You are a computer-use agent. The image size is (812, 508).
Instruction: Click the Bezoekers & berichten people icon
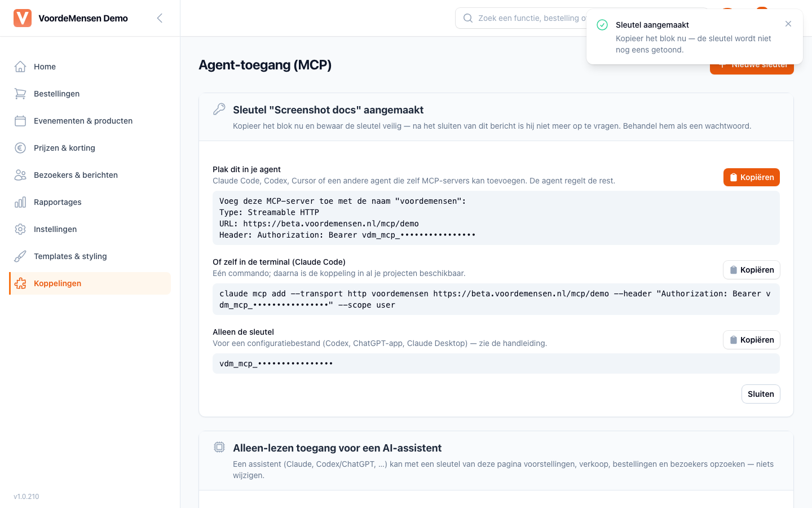coord(20,175)
